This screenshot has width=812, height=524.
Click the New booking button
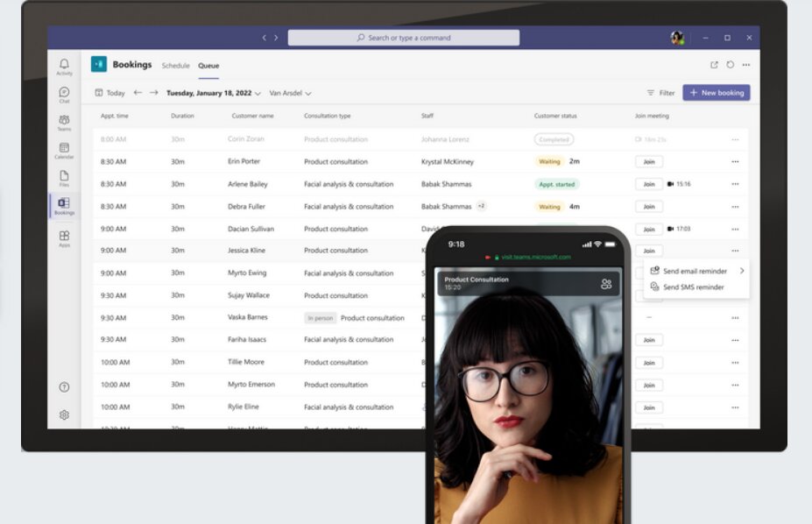pyautogui.click(x=717, y=92)
